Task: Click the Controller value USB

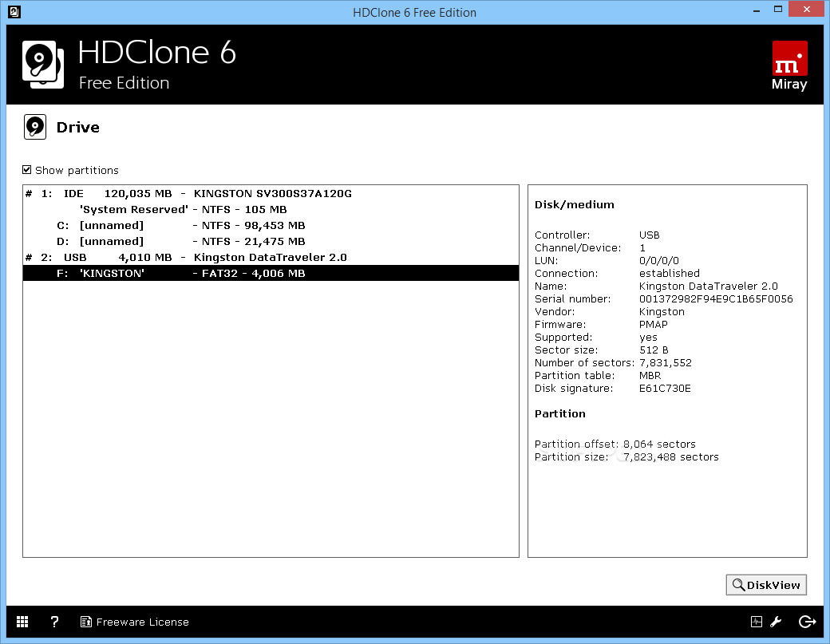Action: [650, 235]
